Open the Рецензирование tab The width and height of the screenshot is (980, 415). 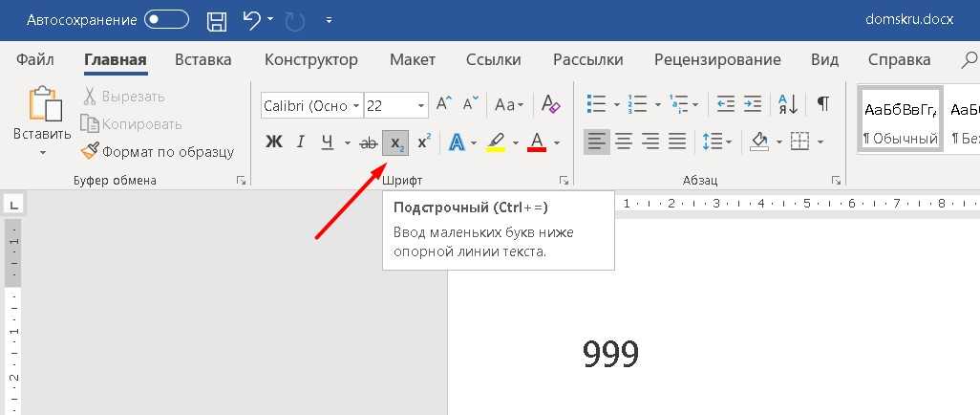(x=717, y=60)
